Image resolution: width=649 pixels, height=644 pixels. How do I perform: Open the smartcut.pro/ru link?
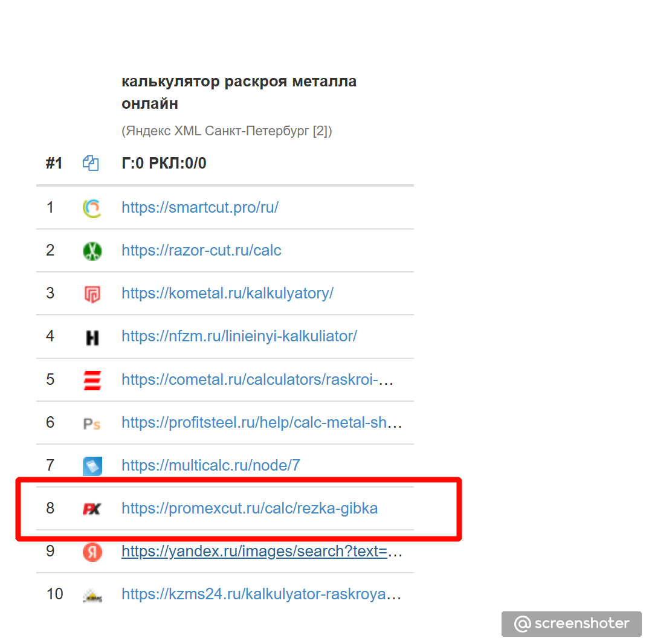point(200,208)
